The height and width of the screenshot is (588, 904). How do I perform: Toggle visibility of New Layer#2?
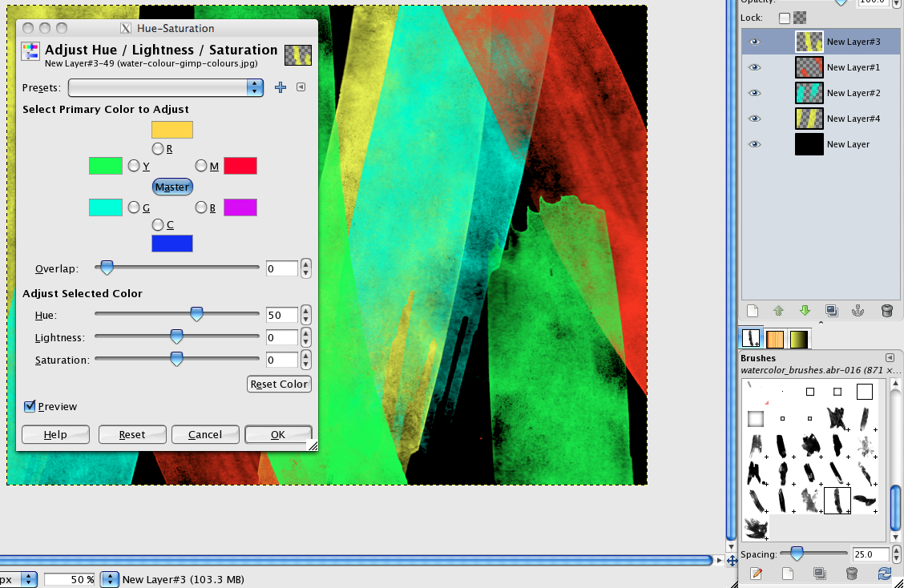(755, 93)
